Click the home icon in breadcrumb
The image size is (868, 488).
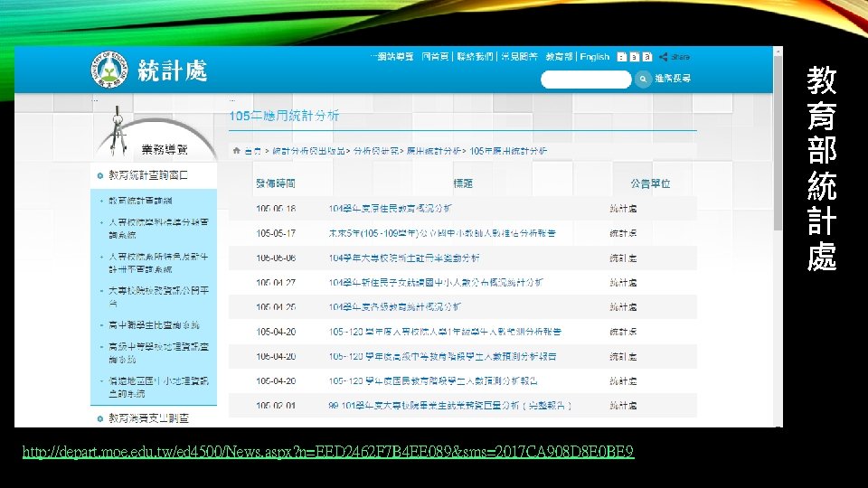coord(237,151)
